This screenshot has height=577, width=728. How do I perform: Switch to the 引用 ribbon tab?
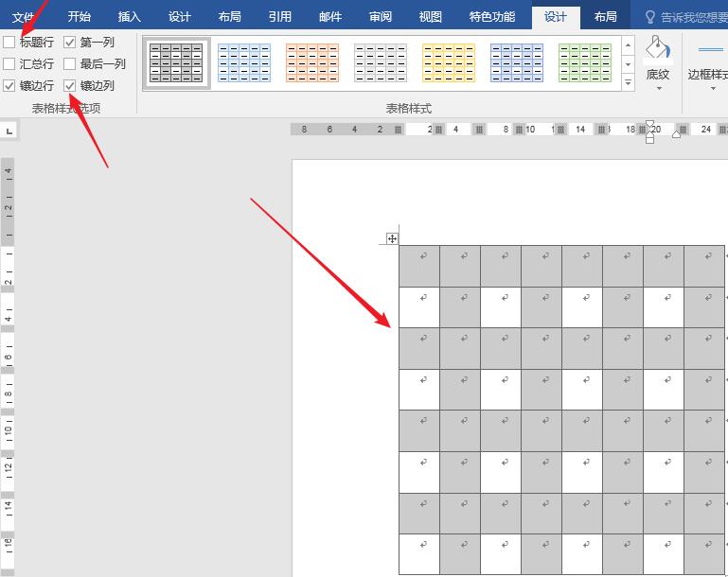[x=279, y=17]
